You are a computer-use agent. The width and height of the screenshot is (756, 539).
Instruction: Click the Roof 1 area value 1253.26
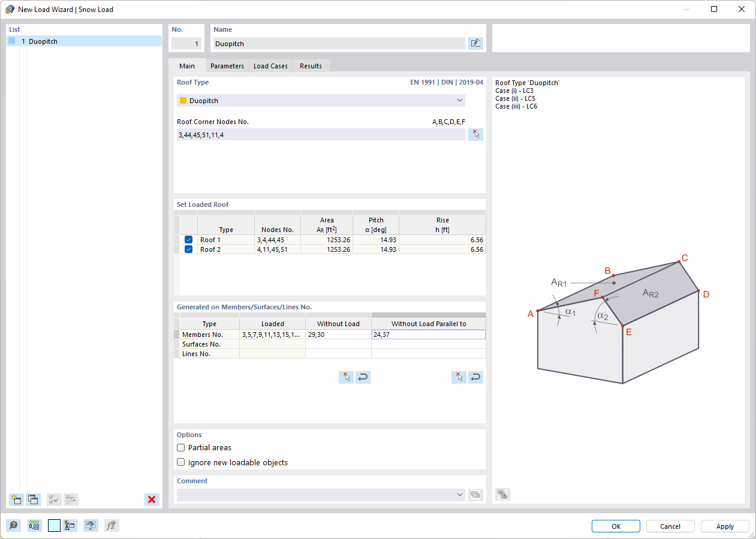[326, 240]
